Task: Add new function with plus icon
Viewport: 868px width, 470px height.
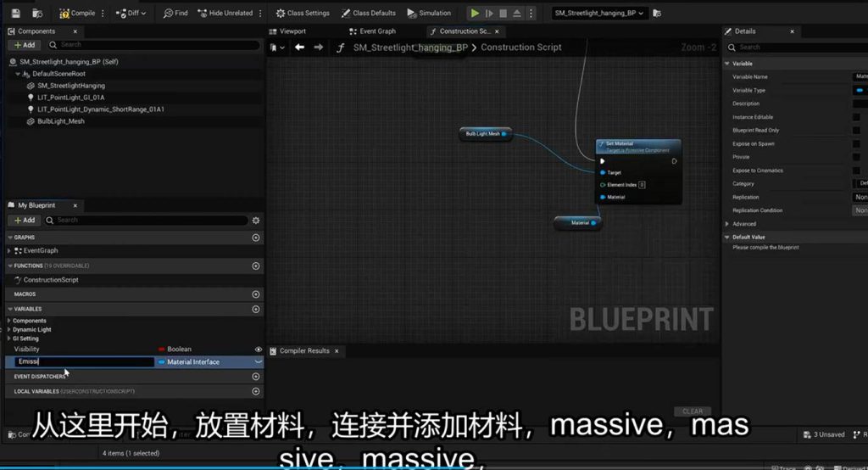Action: [x=256, y=266]
